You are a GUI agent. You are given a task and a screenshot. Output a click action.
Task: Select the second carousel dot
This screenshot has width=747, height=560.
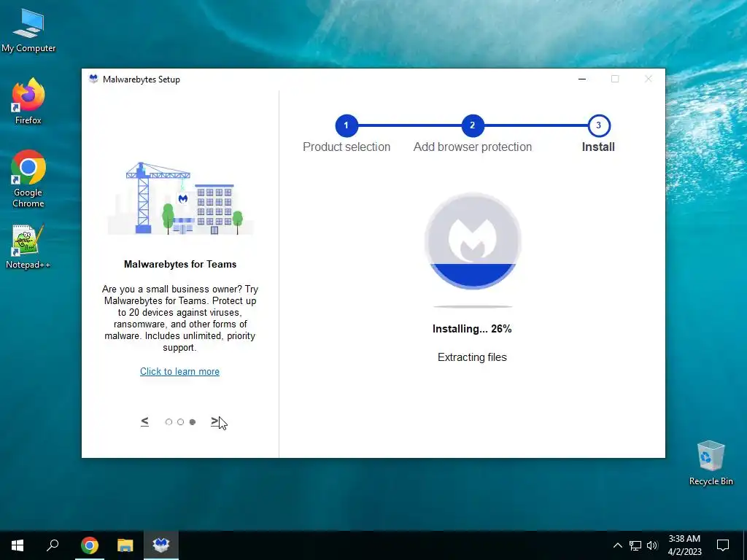(181, 422)
